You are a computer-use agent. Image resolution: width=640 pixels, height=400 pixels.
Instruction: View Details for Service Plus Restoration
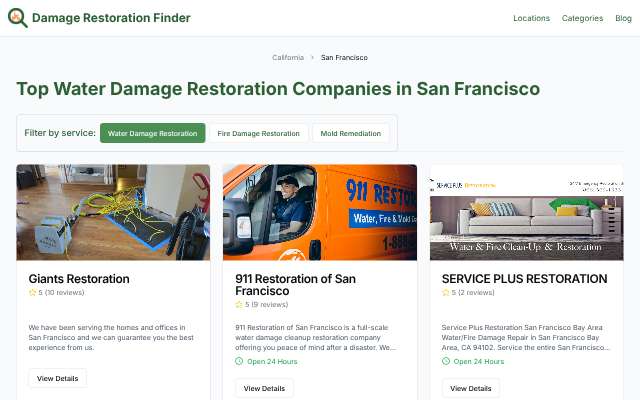coord(471,388)
